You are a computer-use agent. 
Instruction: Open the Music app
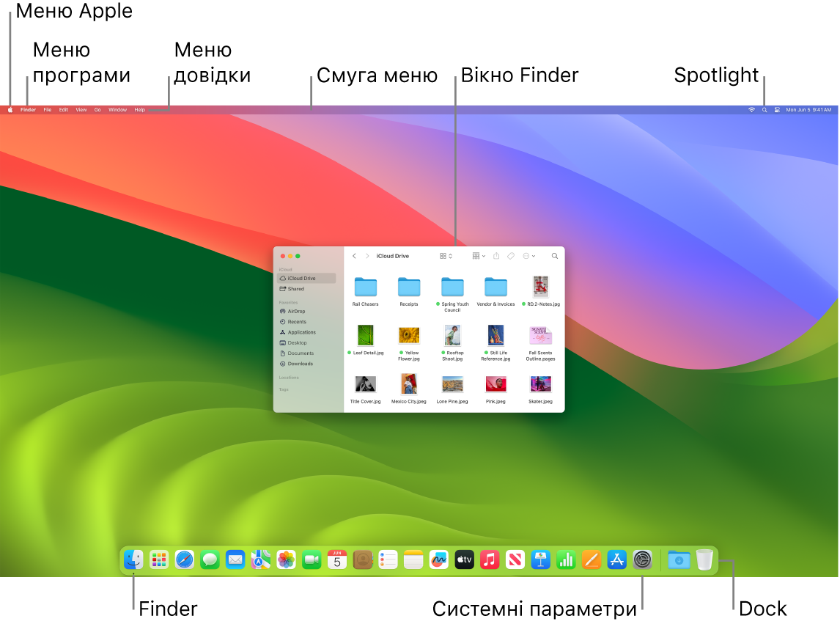(490, 559)
